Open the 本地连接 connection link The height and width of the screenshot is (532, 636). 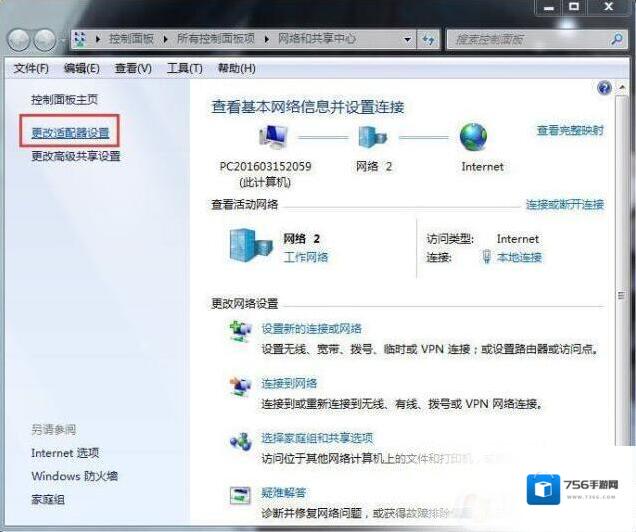519,257
